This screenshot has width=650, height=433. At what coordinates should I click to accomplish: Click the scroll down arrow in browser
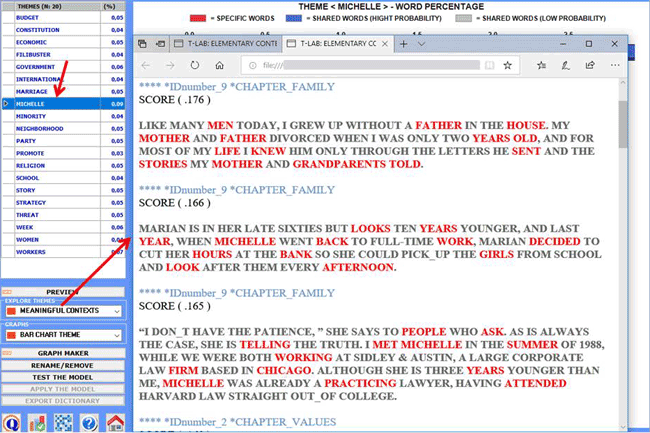tap(623, 426)
